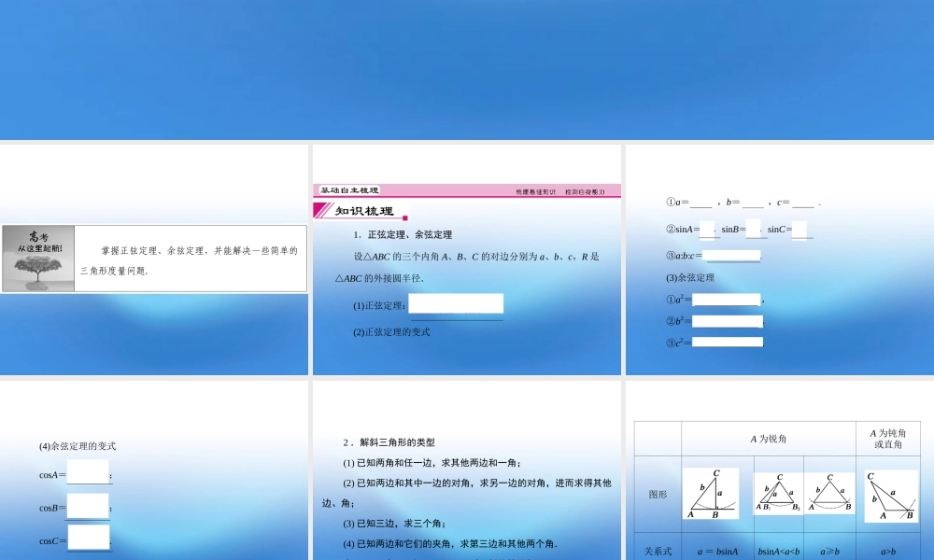Click the triangle figure above a>b

pos(891,497)
